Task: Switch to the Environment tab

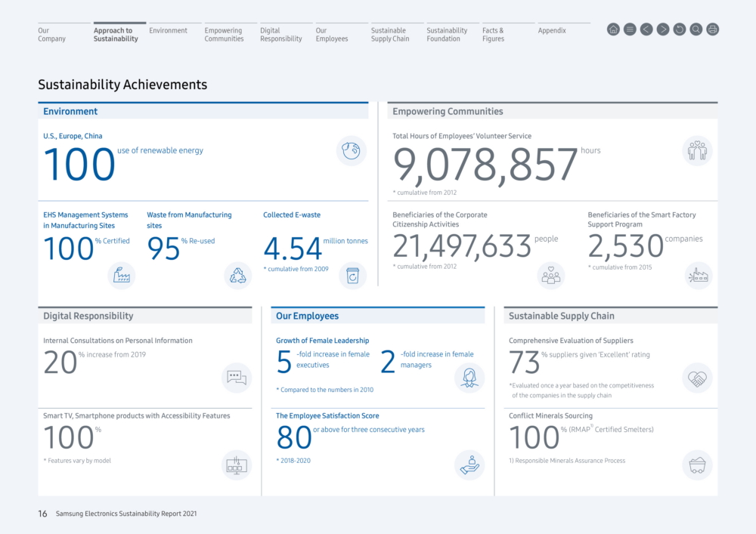Action: click(x=169, y=30)
